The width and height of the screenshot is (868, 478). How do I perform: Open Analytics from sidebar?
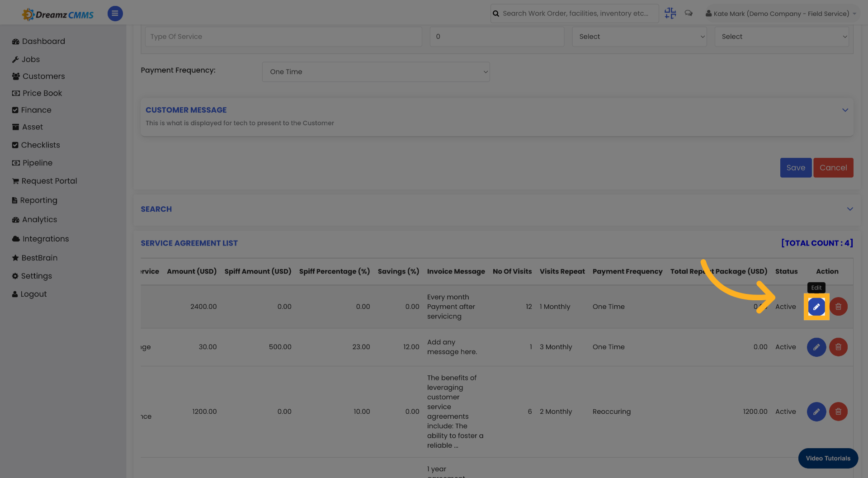(x=34, y=220)
